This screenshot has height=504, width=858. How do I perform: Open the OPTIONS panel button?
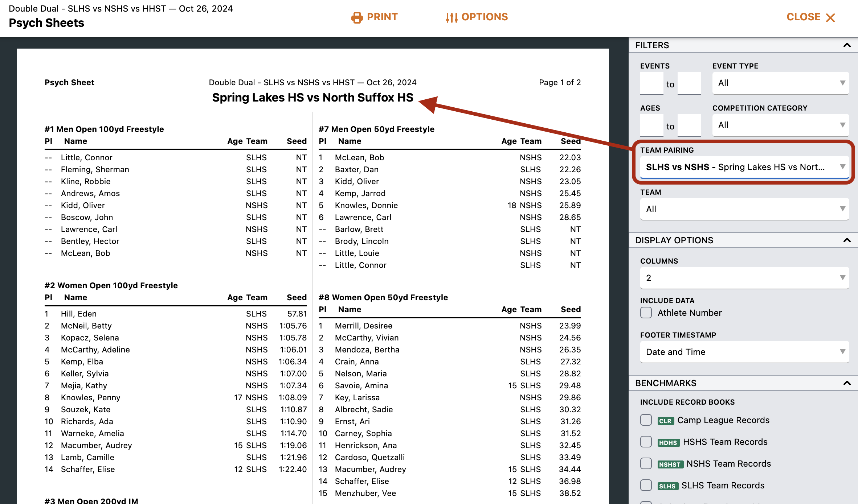[477, 17]
